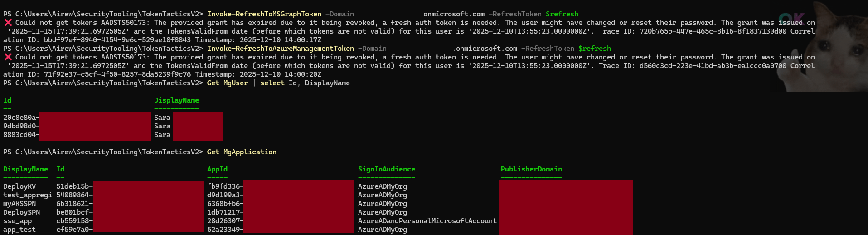Click the red X below the MSGraphToken command
Image resolution: width=868 pixels, height=235 pixels.
(x=8, y=23)
